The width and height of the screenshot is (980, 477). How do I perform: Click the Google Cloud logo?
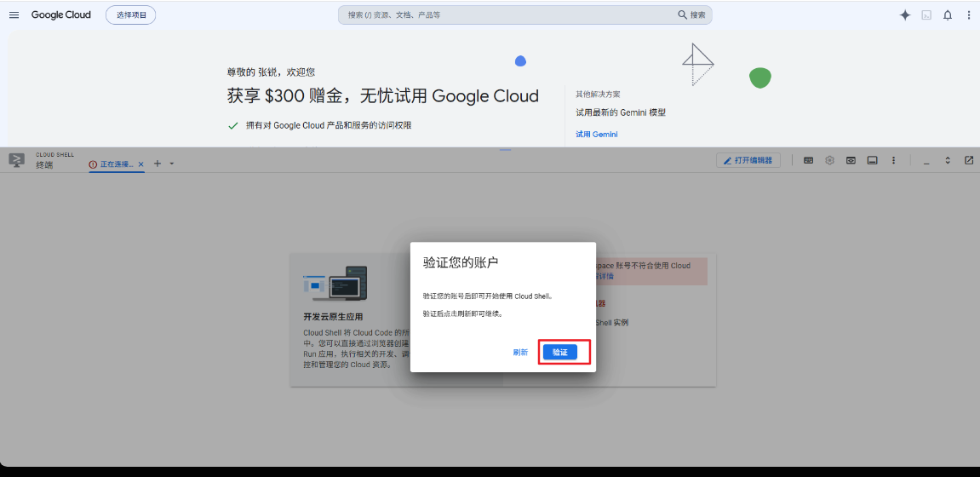[61, 15]
